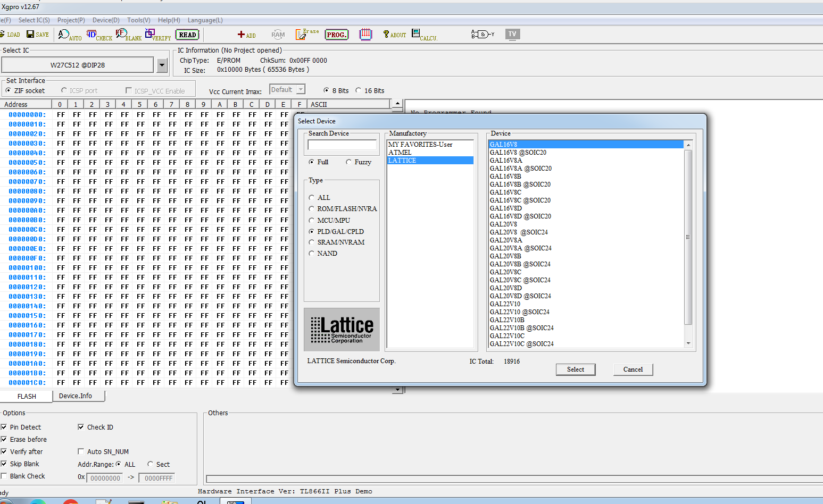Click the ID CHECK toolbar icon
Screen dimensions: 823x504
(x=99, y=35)
